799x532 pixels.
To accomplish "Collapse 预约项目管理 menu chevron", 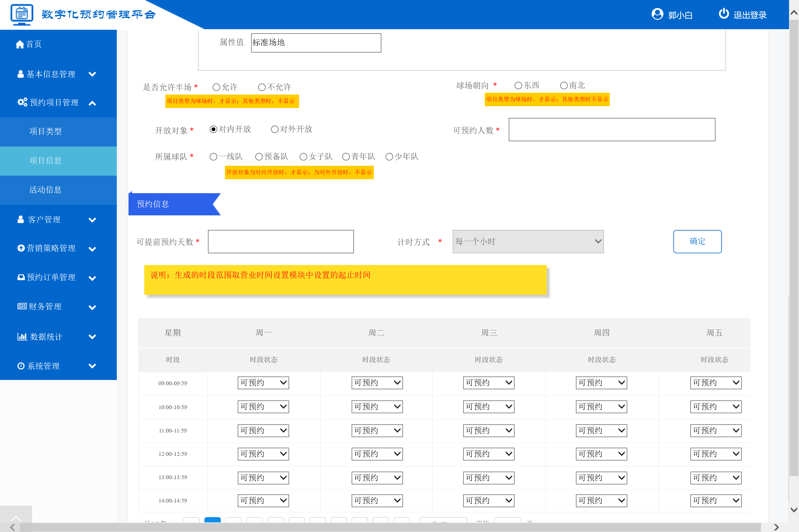I will [x=92, y=103].
